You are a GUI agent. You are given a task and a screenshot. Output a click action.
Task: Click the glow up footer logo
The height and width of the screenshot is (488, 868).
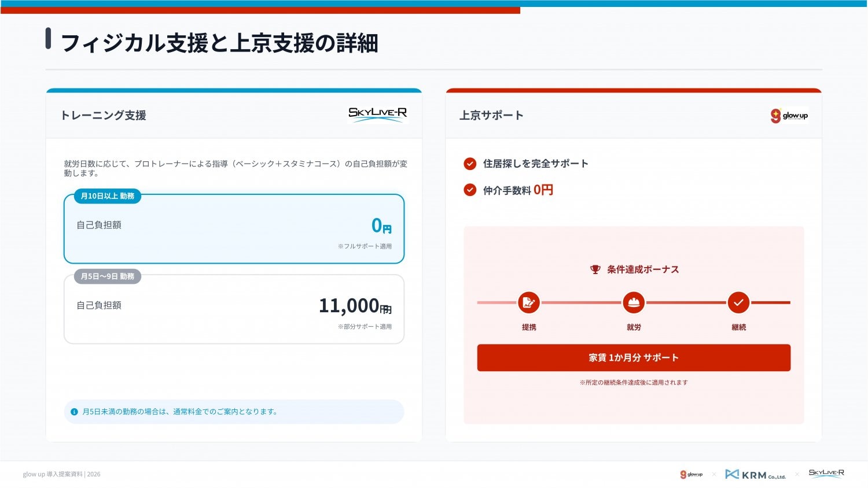click(x=692, y=475)
